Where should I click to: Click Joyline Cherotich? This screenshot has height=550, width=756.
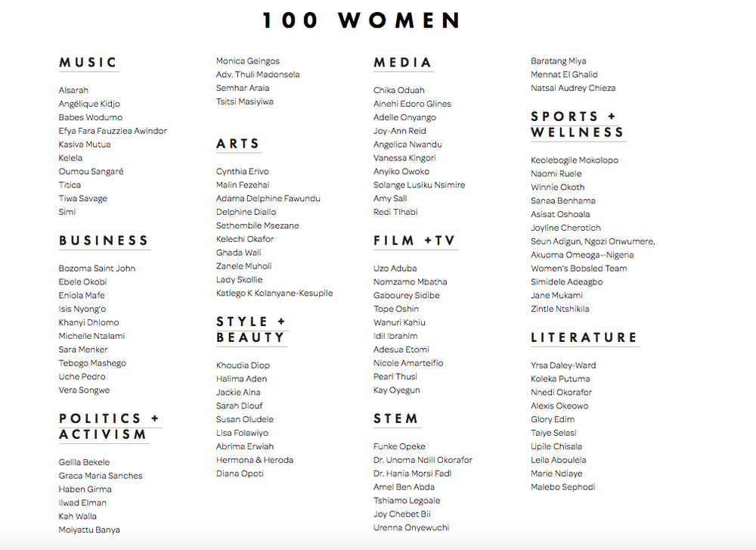click(x=565, y=228)
